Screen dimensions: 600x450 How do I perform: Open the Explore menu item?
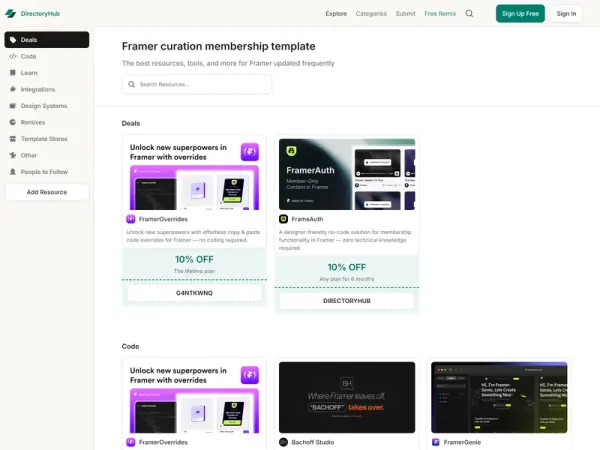pyautogui.click(x=336, y=14)
